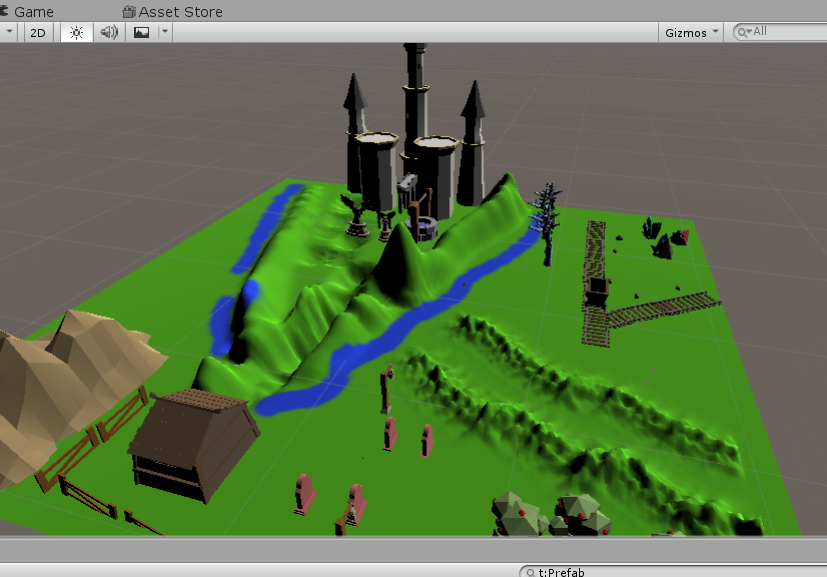Click the Asset Store bag icon
The width and height of the screenshot is (827, 577).
[x=129, y=11]
